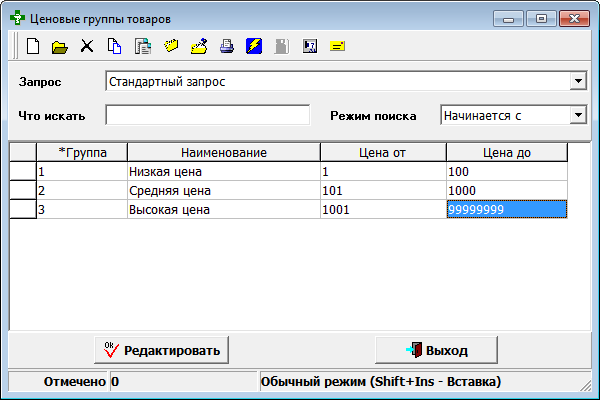
Task: Click the green cross app icon in title bar
Action: [x=17, y=18]
